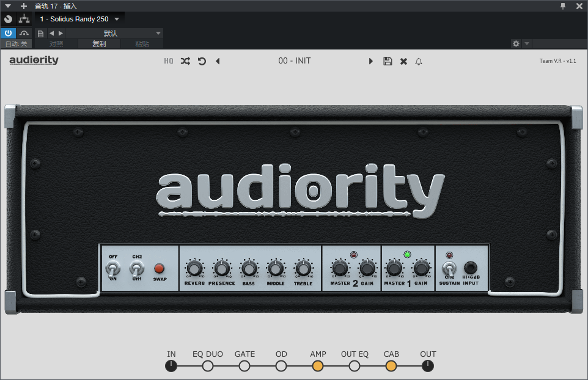Delete preset with the X icon
This screenshot has width=588, height=380.
point(403,61)
